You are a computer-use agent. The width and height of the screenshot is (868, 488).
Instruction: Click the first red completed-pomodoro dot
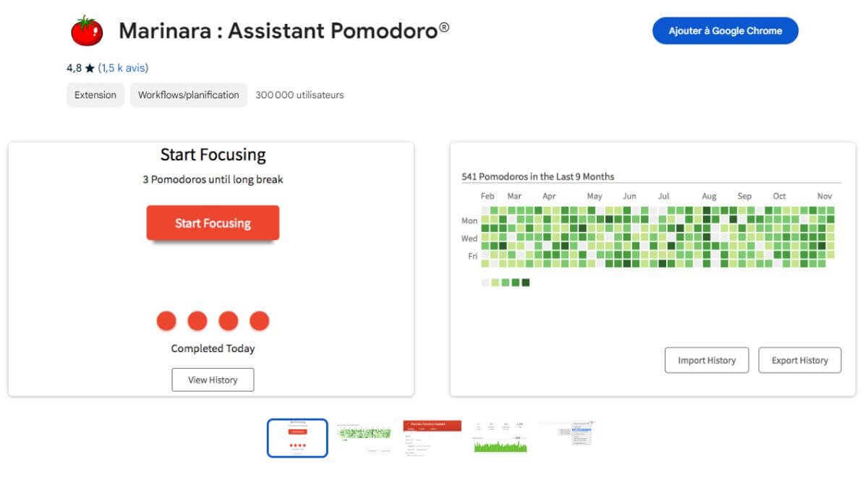[166, 321]
